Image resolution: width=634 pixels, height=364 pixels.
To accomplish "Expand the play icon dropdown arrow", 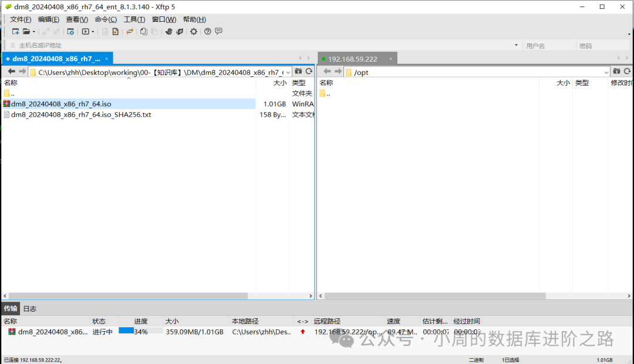I will tap(93, 32).
